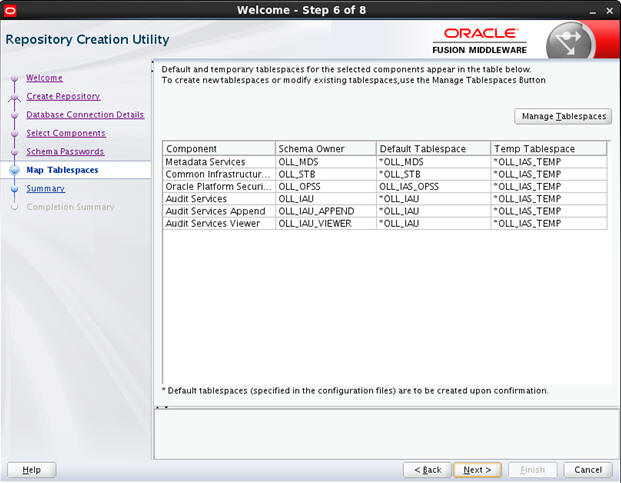Open *OLL_STB default tablespace dropdown cell
Image resolution: width=621 pixels, height=483 pixels.
(x=433, y=174)
